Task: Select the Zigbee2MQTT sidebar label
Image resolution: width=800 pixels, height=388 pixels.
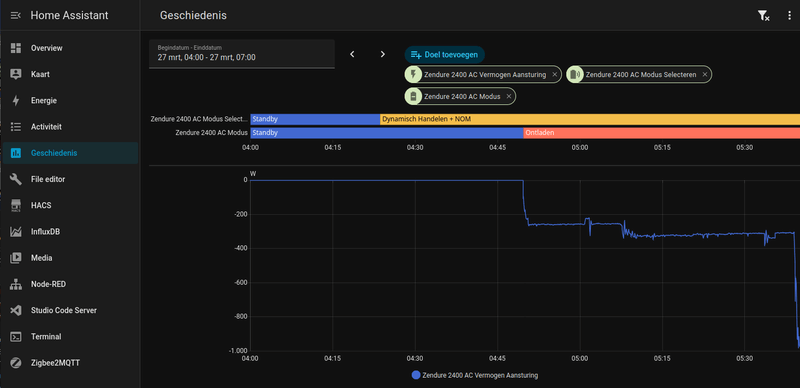Action: pyautogui.click(x=55, y=363)
